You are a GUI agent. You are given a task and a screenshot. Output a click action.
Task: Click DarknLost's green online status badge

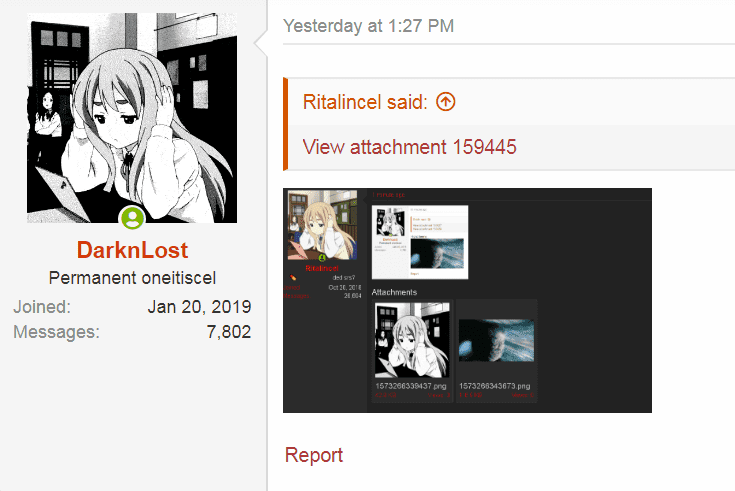(133, 217)
